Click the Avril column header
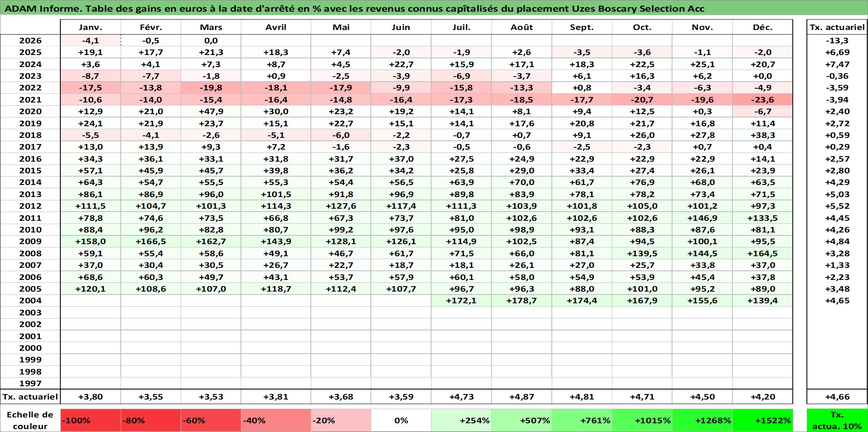The width and height of the screenshot is (868, 432). click(276, 27)
